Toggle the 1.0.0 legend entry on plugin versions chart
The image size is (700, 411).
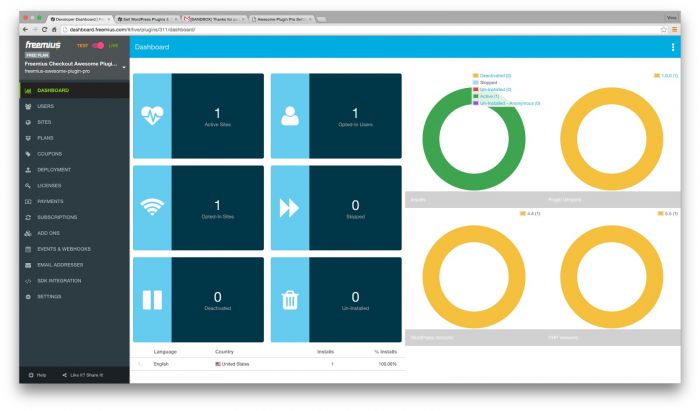666,76
